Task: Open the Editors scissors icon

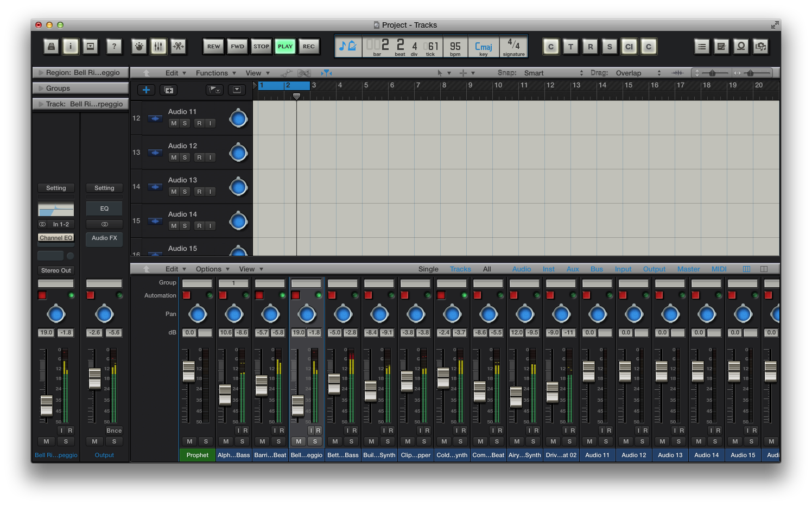Action: pos(178,47)
